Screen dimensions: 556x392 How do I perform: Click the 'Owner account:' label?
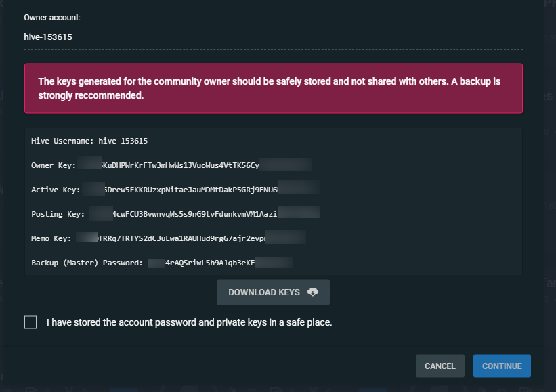pos(52,18)
